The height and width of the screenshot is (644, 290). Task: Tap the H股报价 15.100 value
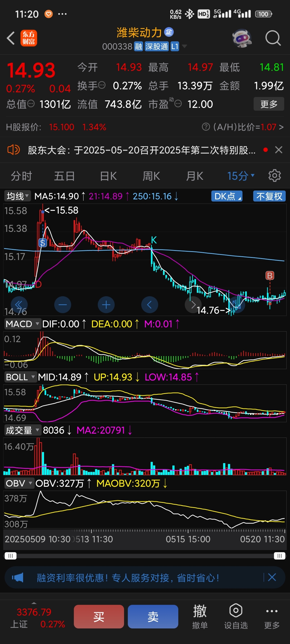(x=61, y=127)
